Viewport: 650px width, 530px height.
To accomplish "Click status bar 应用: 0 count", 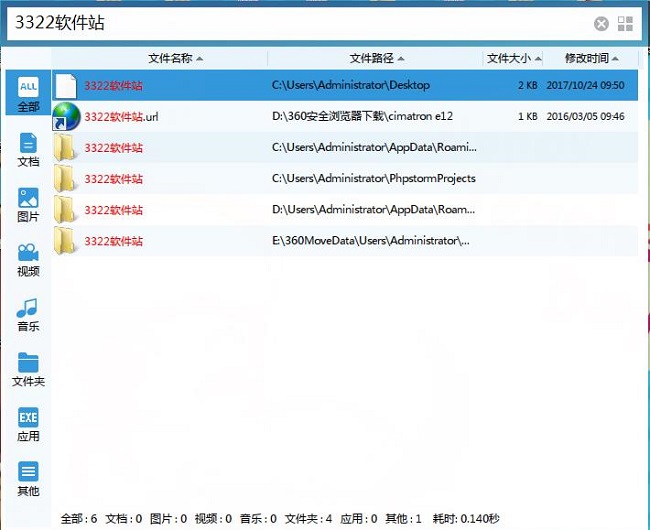I will 359,519.
